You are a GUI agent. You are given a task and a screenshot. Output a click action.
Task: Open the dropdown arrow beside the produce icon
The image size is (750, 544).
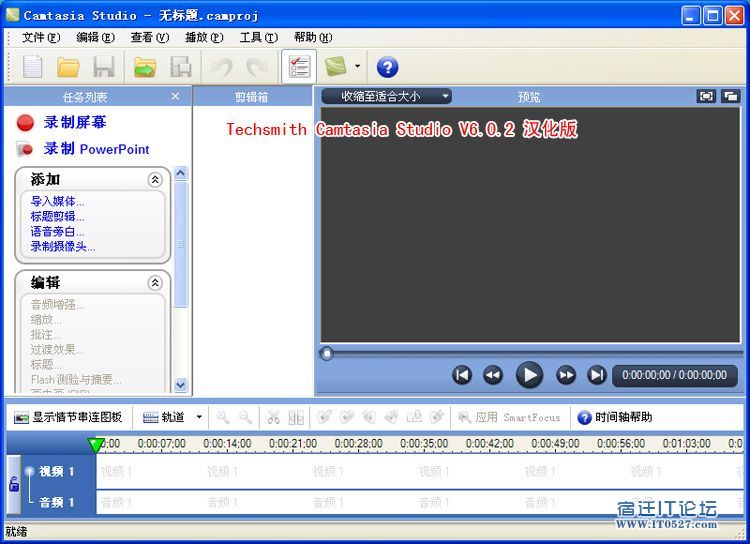[357, 67]
